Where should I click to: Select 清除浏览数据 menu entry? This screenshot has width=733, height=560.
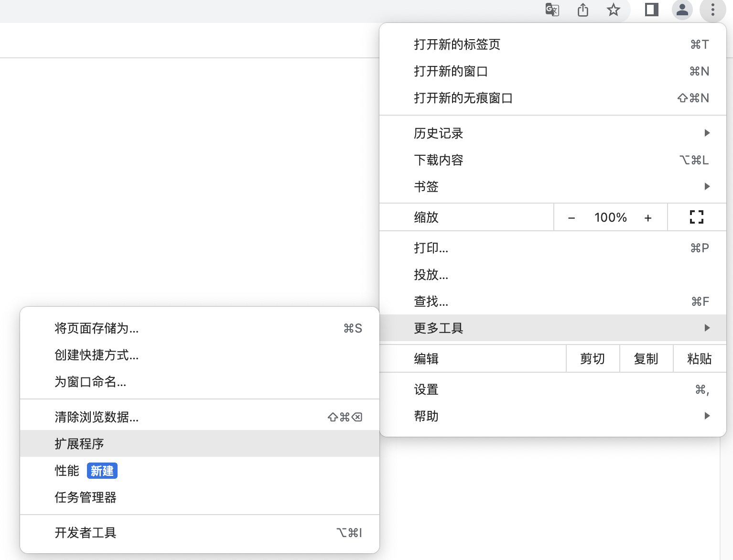point(96,417)
